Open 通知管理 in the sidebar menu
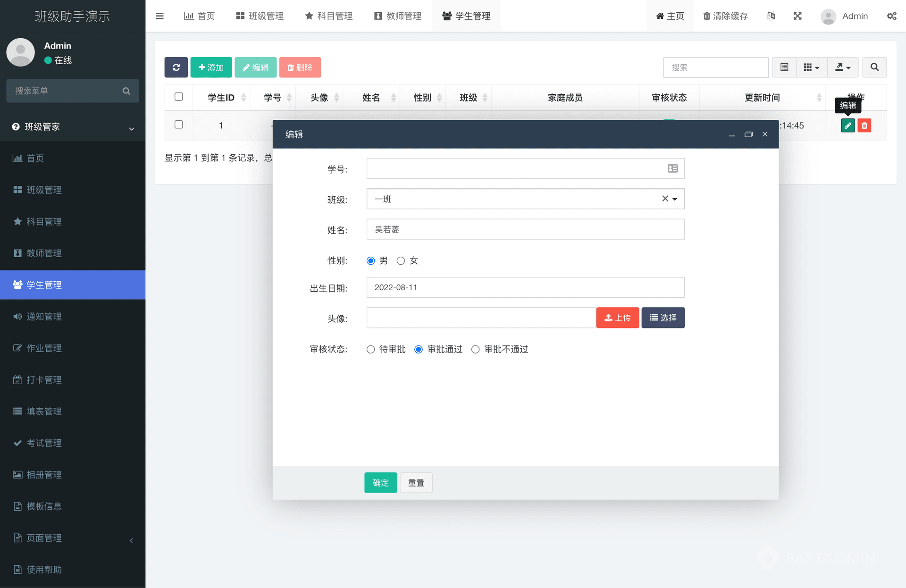The image size is (906, 588). coord(44,317)
